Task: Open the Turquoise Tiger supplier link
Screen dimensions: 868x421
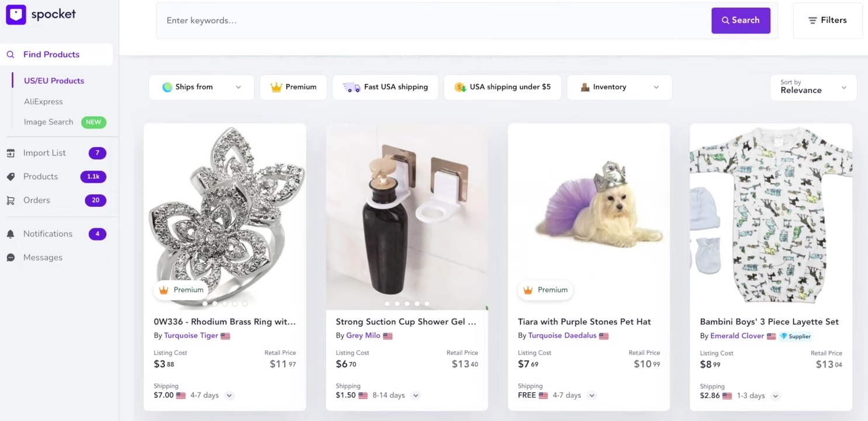Action: pos(191,336)
